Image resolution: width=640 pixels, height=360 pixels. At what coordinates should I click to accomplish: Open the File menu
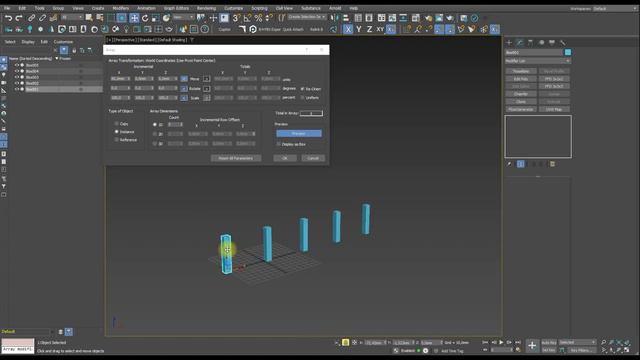pos(7,8)
